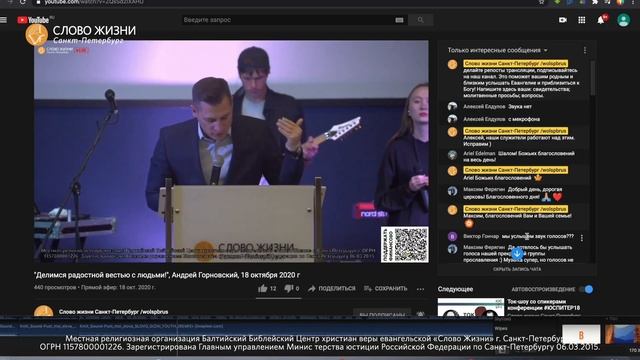The width and height of the screenshot is (640, 360).
Task: Click the channel avatar below the video
Action: [44, 311]
